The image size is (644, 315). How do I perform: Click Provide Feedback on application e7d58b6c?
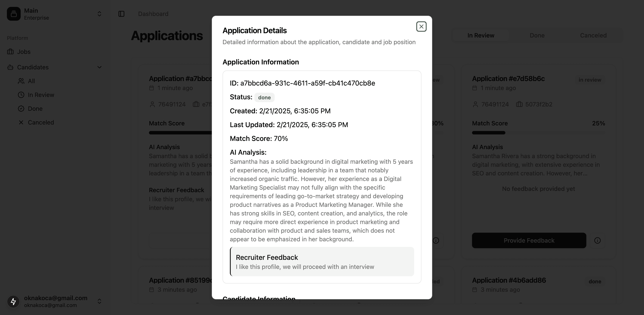529,240
